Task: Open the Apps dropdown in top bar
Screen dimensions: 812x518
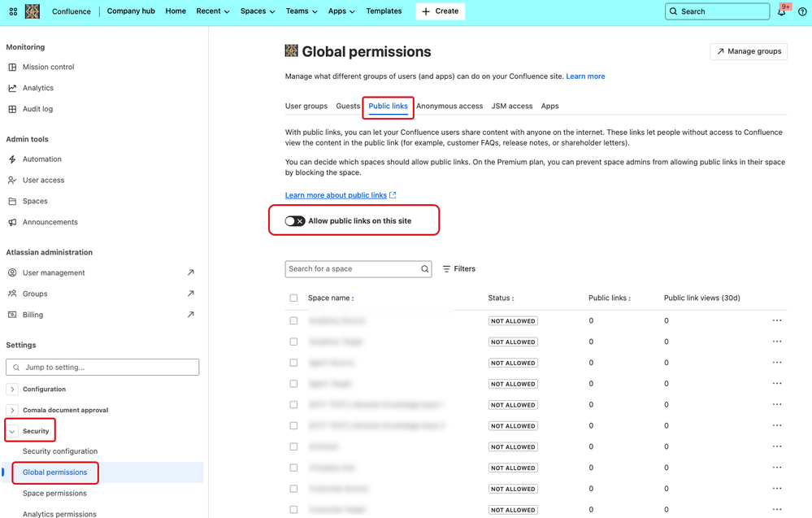Action: [x=341, y=11]
